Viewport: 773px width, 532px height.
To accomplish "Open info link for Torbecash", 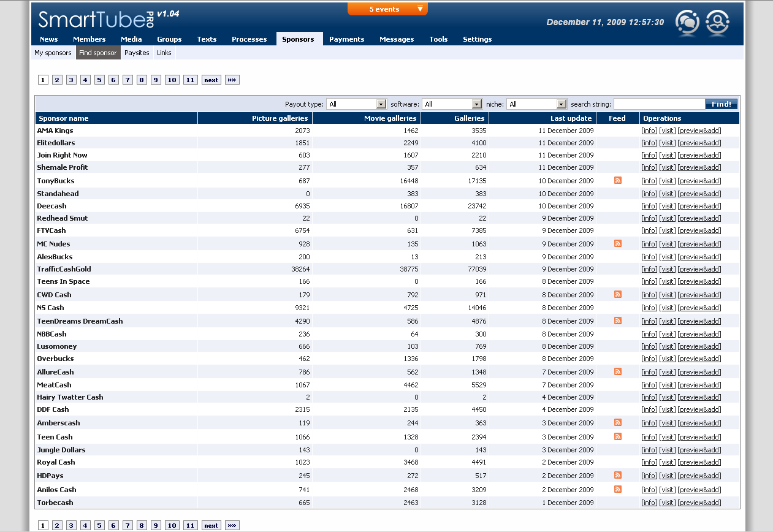I will pyautogui.click(x=649, y=503).
